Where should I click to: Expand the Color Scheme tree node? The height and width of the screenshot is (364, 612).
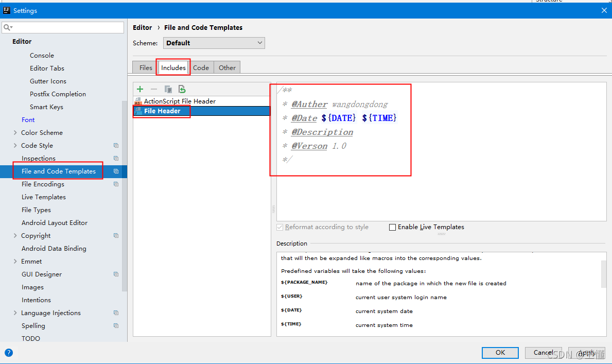click(x=15, y=133)
